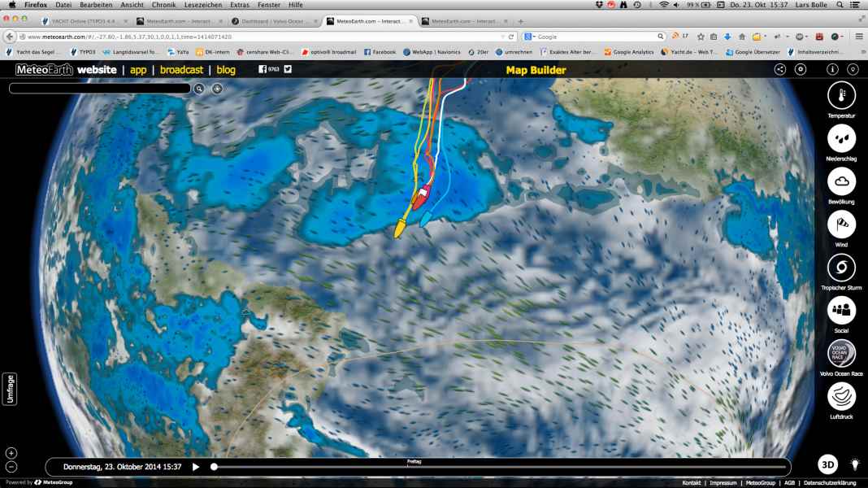Open the Facebook bookmark

[380, 51]
